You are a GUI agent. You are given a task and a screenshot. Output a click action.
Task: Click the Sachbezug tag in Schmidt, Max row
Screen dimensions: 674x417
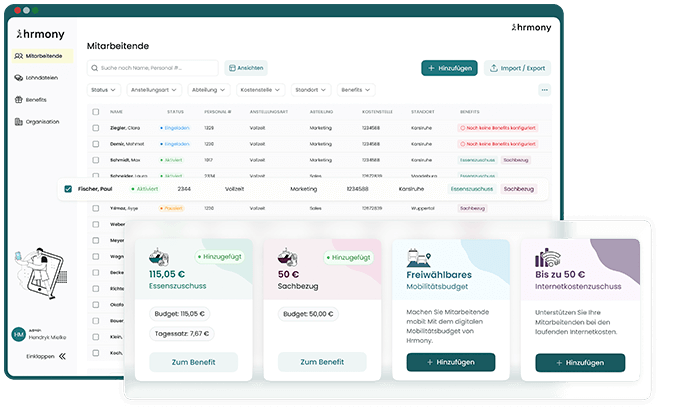tap(516, 160)
